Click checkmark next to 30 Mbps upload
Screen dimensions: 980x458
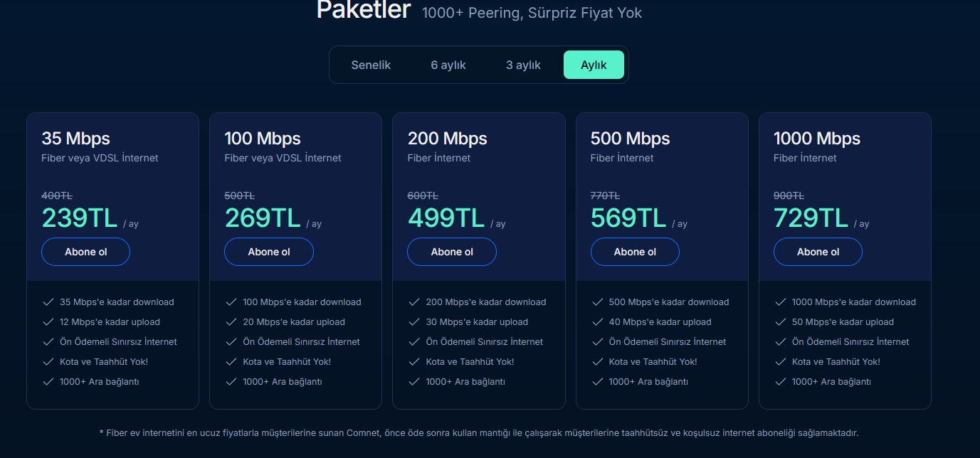click(414, 322)
